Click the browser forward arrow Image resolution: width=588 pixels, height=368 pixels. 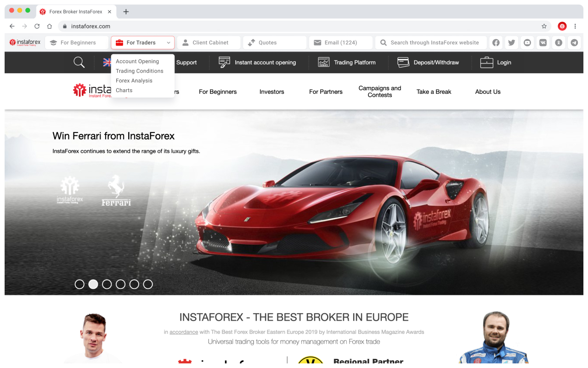[x=24, y=26]
